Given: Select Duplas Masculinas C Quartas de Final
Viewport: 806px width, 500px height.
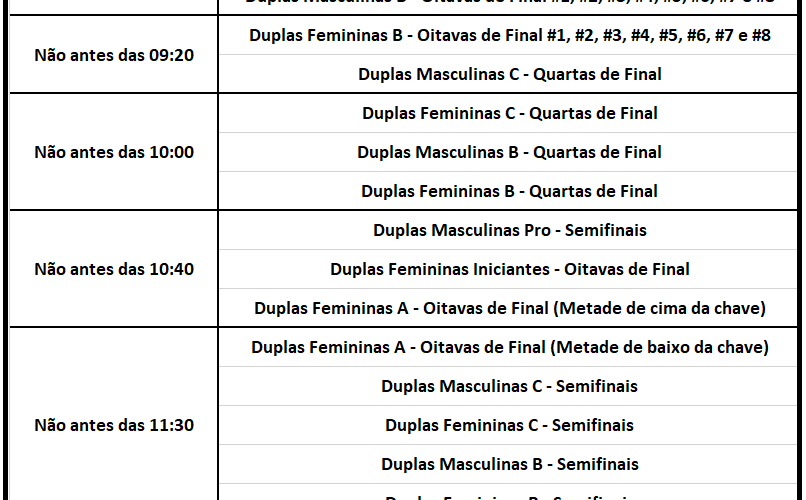Looking at the screenshot, I should point(509,74).
